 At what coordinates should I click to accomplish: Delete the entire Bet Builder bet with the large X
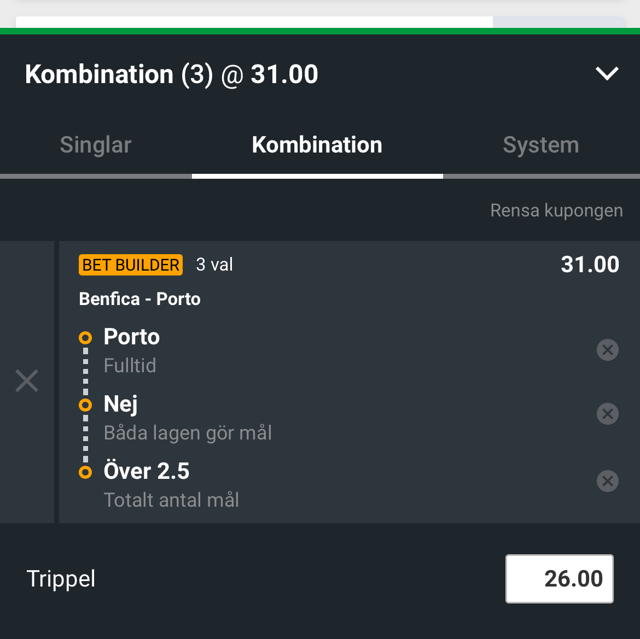coord(27,381)
